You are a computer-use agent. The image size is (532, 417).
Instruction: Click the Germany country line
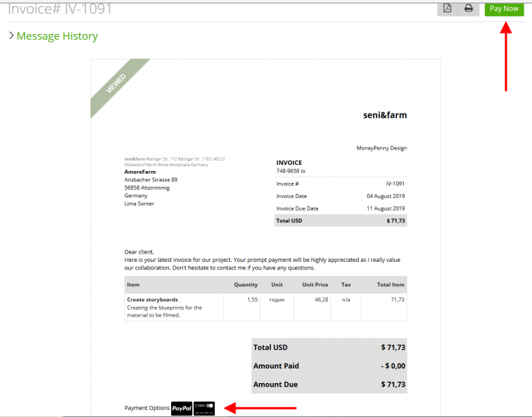[x=136, y=196]
